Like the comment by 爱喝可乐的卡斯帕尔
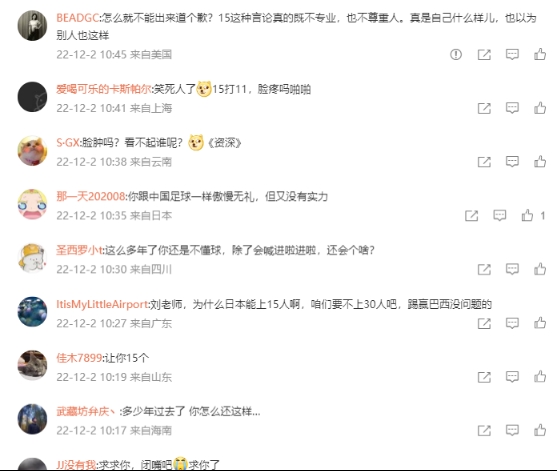Screen dimensions: 557x471 (540, 108)
